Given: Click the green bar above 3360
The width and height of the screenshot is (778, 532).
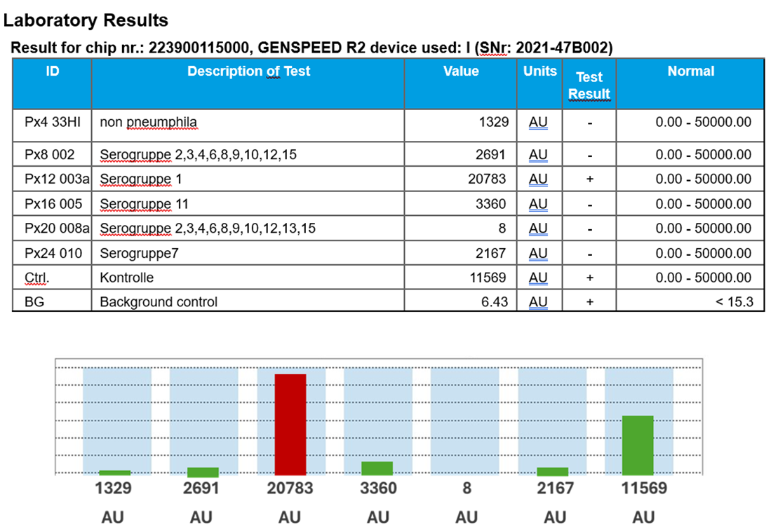Looking at the screenshot, I should pos(377,468).
